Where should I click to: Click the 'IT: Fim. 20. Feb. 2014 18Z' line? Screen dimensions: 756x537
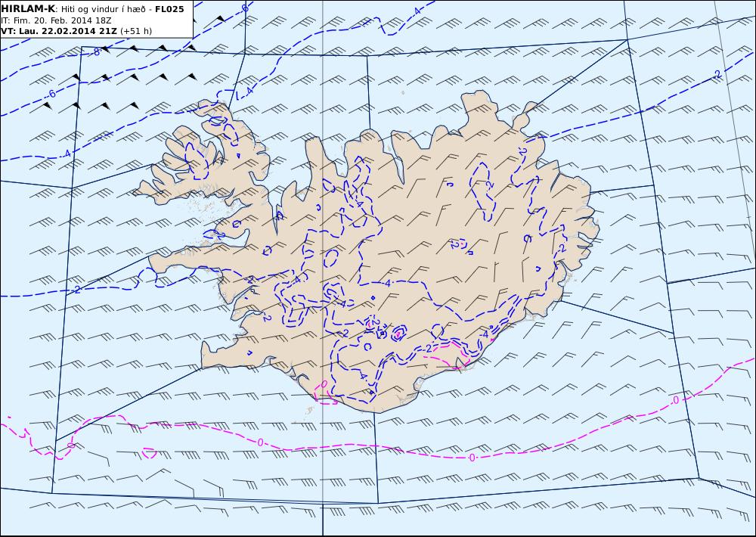(x=57, y=20)
